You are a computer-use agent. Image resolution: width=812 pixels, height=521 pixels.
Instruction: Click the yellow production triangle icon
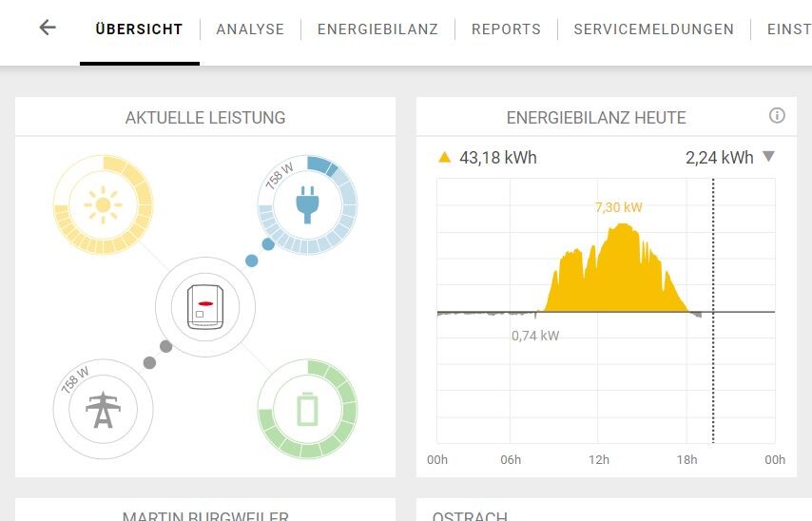pos(444,158)
